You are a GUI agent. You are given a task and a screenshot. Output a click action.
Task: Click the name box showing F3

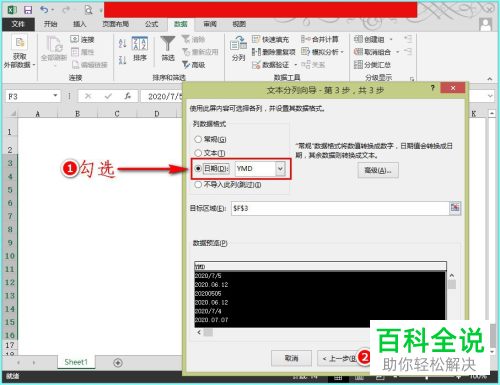coord(29,96)
